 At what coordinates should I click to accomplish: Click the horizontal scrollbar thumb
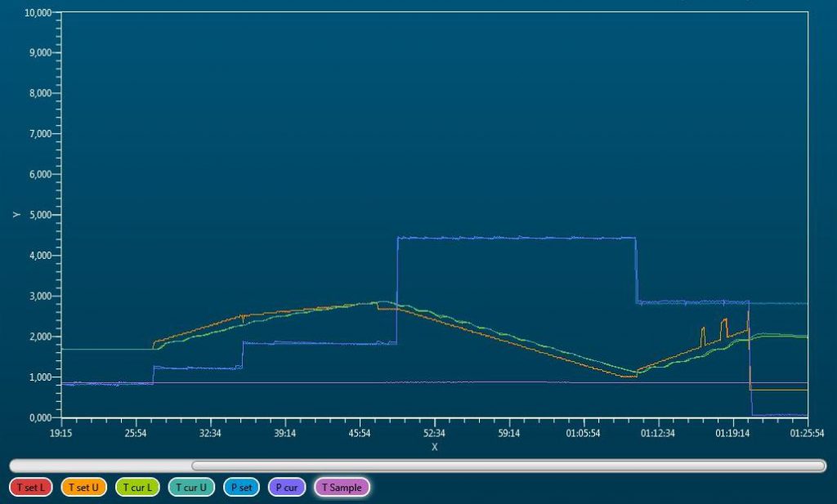point(507,466)
